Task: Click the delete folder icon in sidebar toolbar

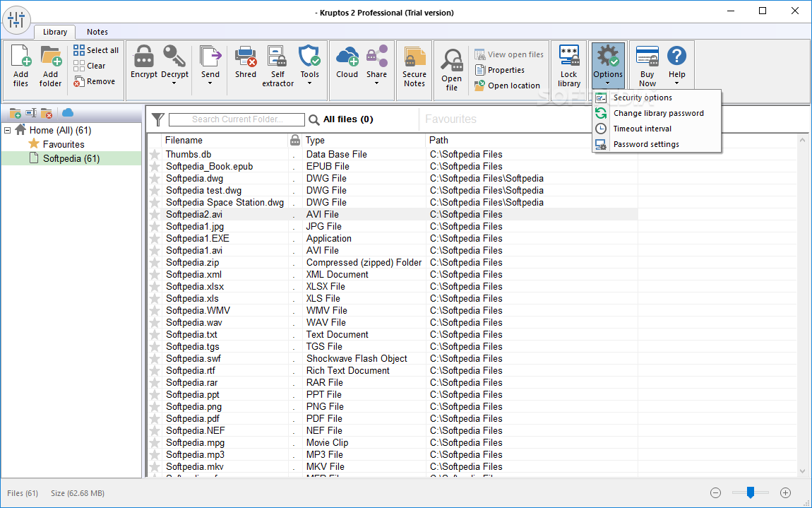Action: [47, 112]
